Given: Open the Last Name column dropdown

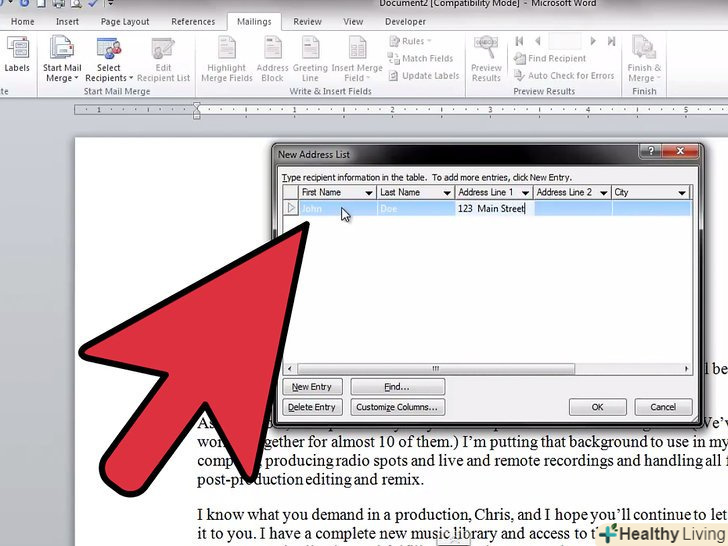Looking at the screenshot, I should [447, 193].
